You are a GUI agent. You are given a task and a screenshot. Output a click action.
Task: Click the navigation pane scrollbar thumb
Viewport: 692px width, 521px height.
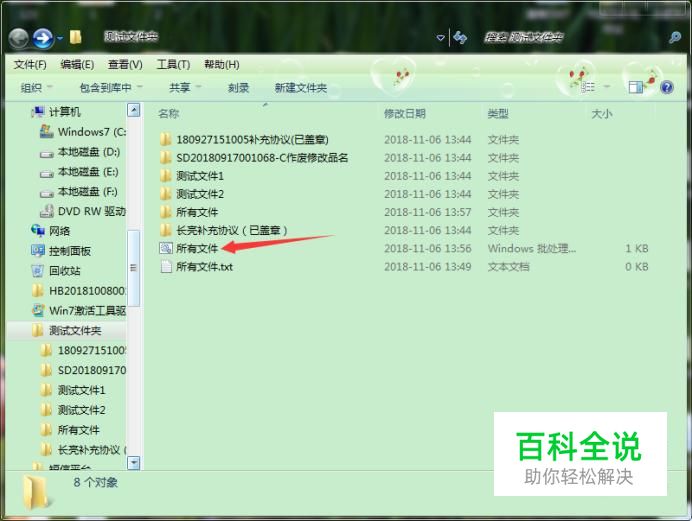click(134, 268)
